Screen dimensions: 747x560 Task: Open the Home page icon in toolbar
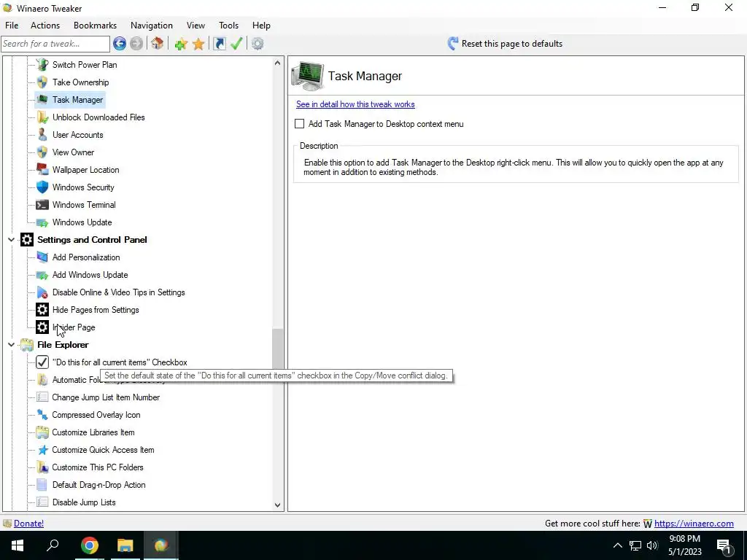tap(158, 44)
